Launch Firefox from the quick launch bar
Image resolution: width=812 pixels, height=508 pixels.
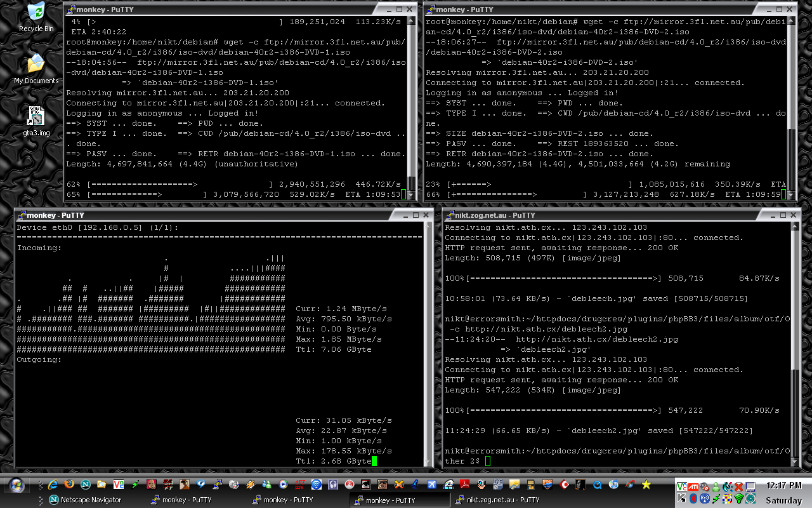coord(69,485)
